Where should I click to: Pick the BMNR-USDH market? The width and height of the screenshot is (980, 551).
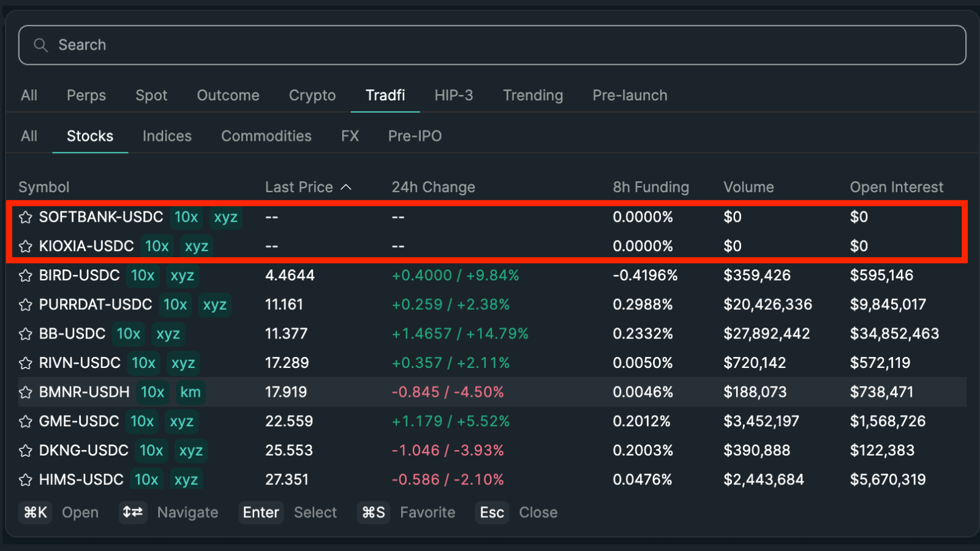(x=492, y=392)
